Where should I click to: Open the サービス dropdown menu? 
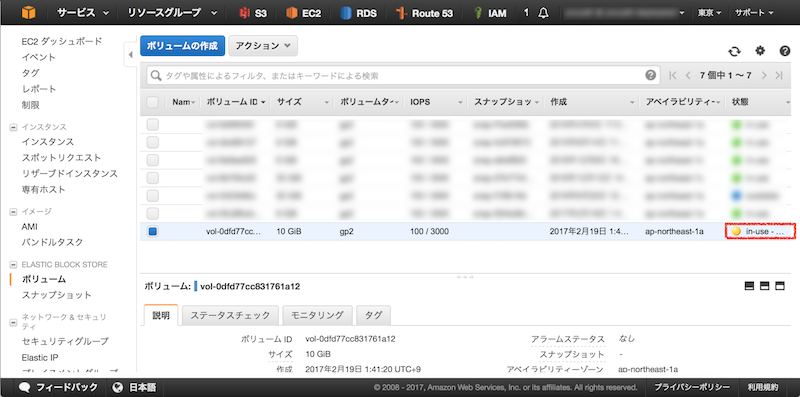pyautogui.click(x=83, y=13)
